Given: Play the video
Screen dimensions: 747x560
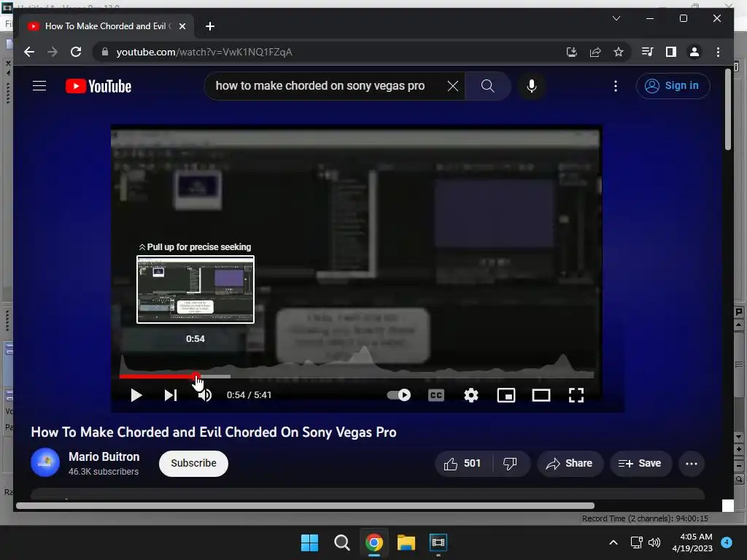Looking at the screenshot, I should [x=136, y=394].
